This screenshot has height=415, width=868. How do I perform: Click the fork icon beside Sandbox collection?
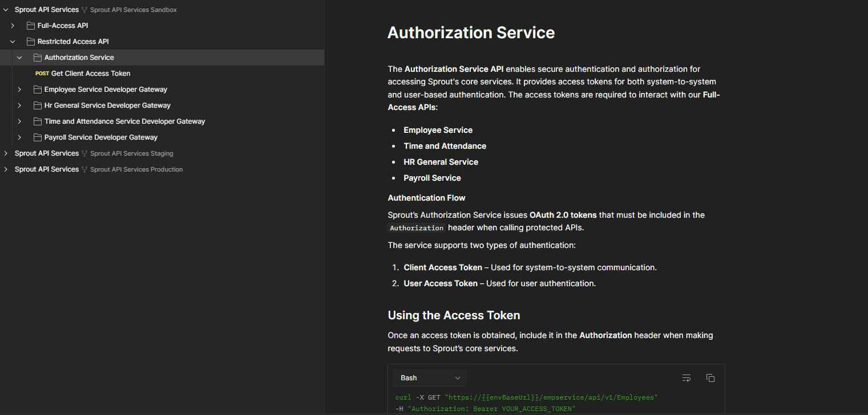(x=84, y=10)
